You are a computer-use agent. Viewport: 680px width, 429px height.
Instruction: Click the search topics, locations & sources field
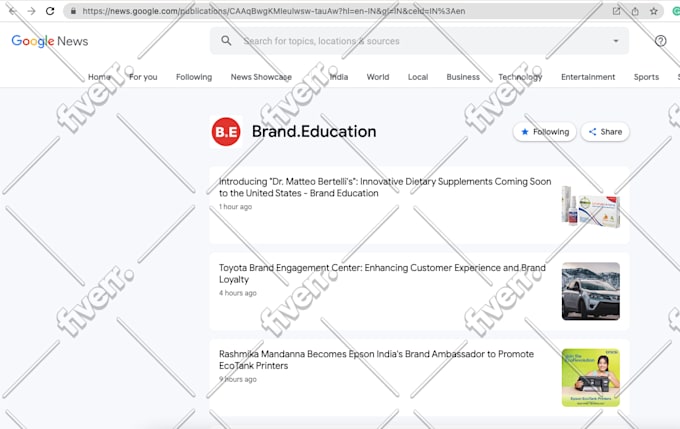419,41
